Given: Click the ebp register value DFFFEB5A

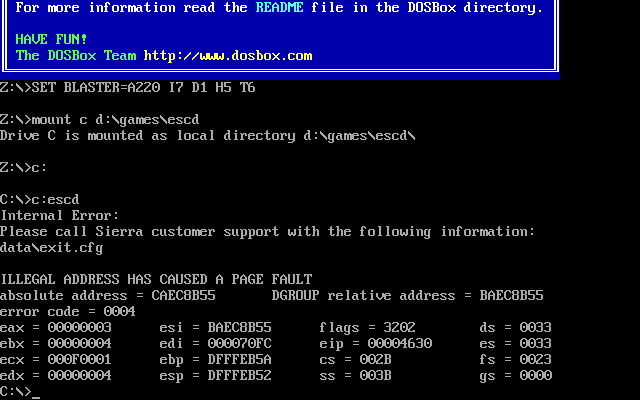Looking at the screenshot, I should tap(240, 360).
